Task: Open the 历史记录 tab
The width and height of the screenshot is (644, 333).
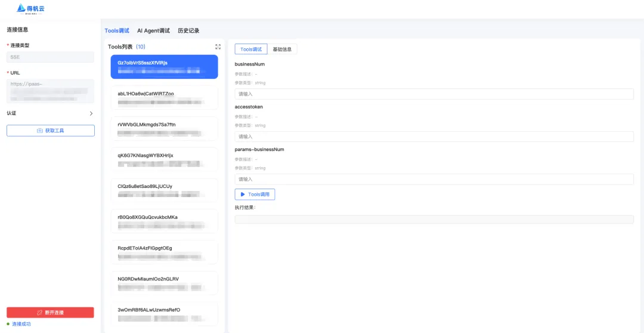Action: point(188,31)
